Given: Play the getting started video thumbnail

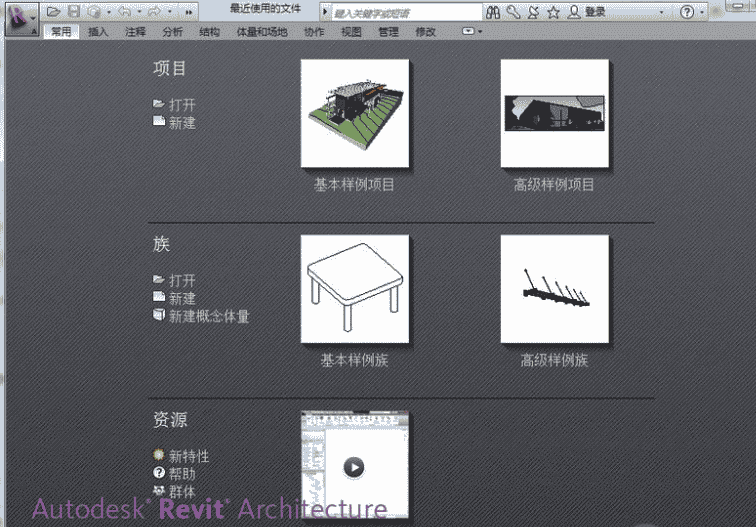Looking at the screenshot, I should [354, 466].
